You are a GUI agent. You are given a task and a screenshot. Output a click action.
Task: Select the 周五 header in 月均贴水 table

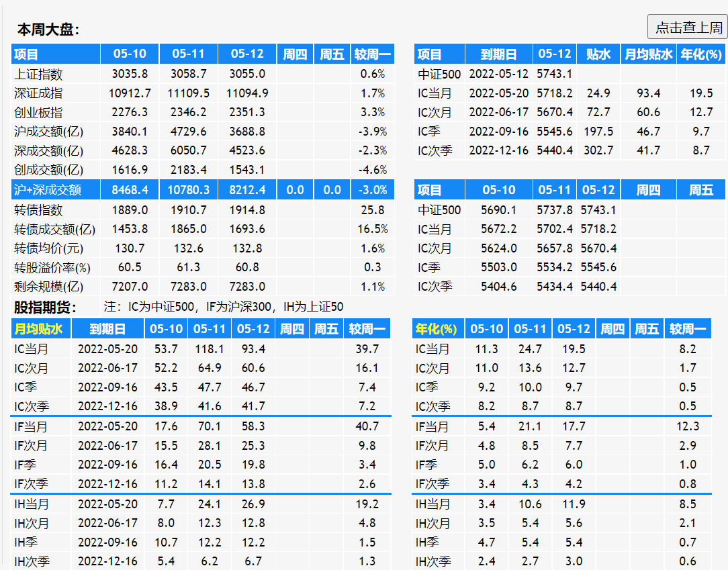tap(326, 329)
